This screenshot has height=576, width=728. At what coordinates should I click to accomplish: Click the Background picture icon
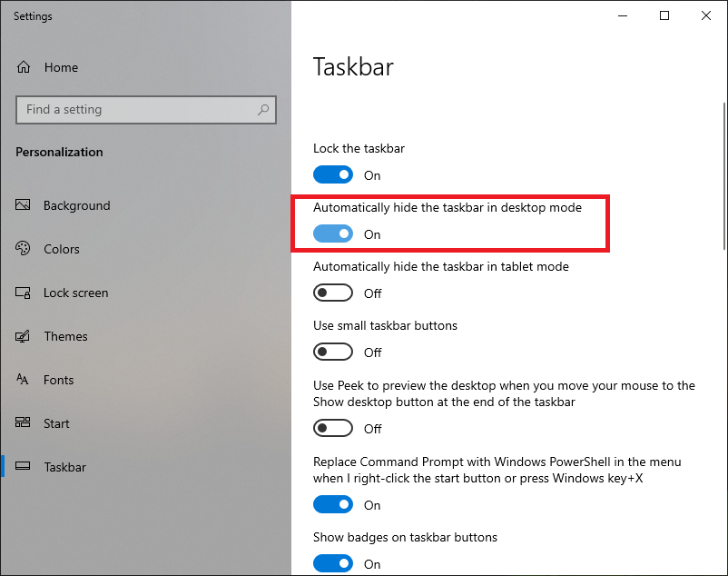coord(24,205)
